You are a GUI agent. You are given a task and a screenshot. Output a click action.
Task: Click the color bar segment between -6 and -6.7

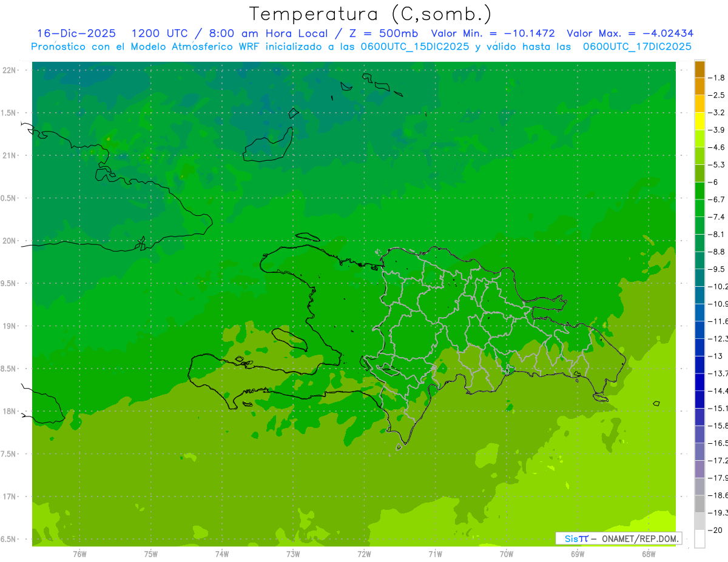pyautogui.click(x=699, y=191)
